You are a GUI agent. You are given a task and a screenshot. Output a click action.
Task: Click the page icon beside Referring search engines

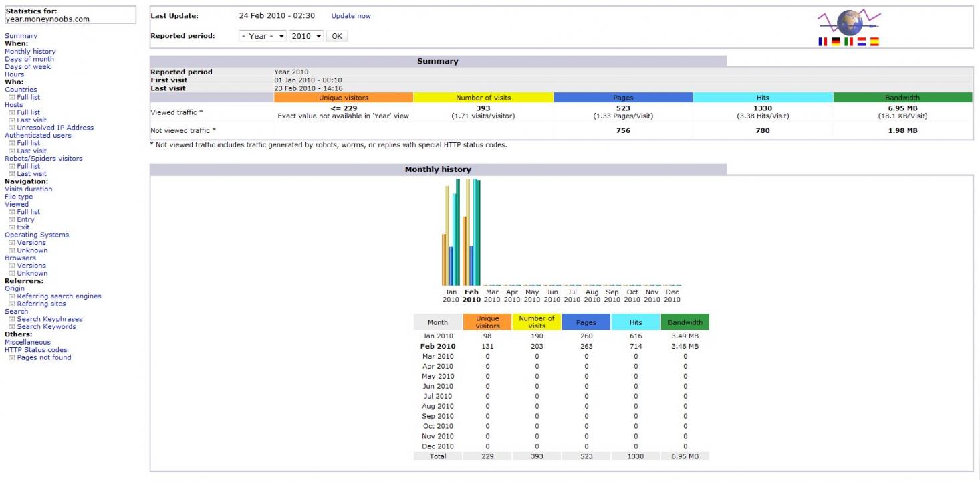12,296
